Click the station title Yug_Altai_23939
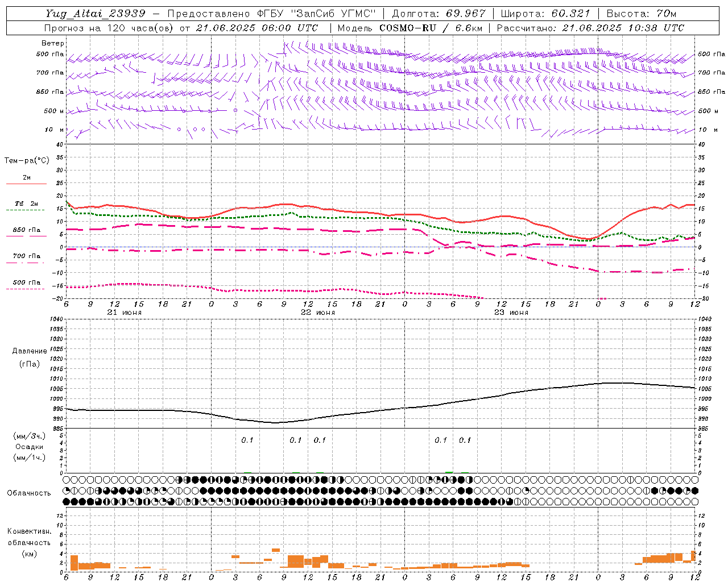 pos(96,14)
